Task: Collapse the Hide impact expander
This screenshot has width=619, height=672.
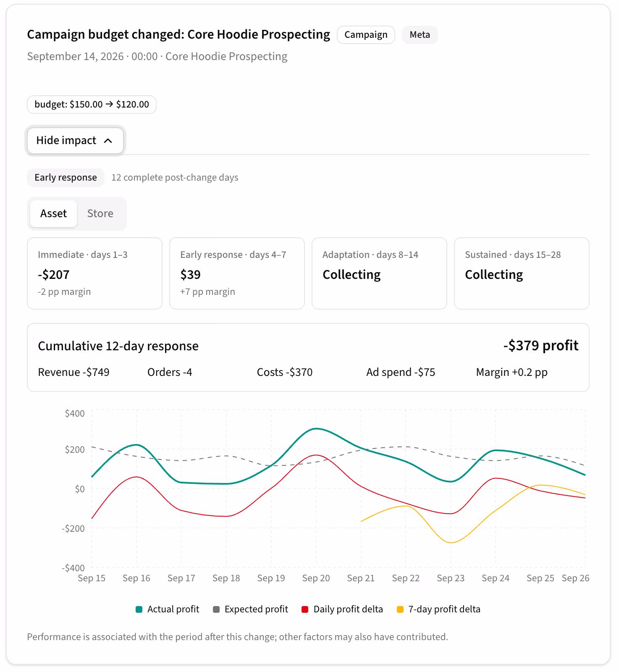Action: click(x=75, y=140)
